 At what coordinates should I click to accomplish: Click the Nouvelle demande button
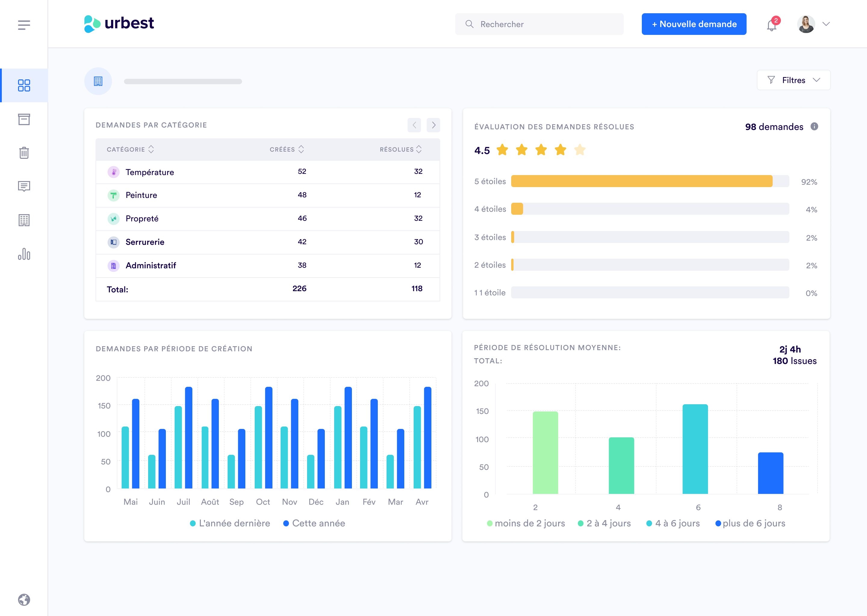point(694,24)
